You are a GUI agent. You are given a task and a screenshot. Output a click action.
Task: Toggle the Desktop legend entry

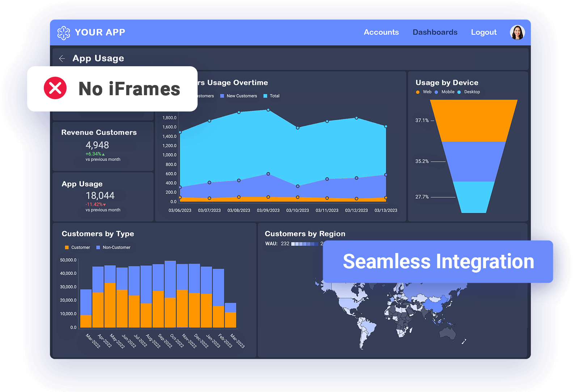pyautogui.click(x=469, y=92)
